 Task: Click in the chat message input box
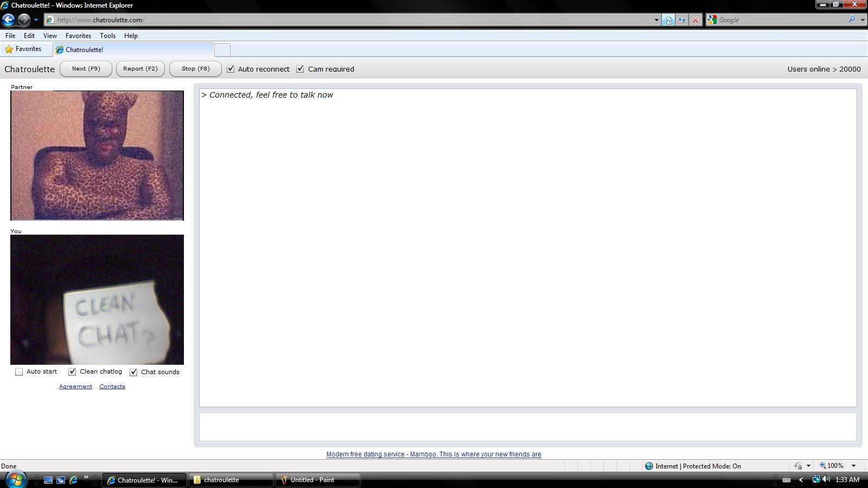[x=528, y=427]
